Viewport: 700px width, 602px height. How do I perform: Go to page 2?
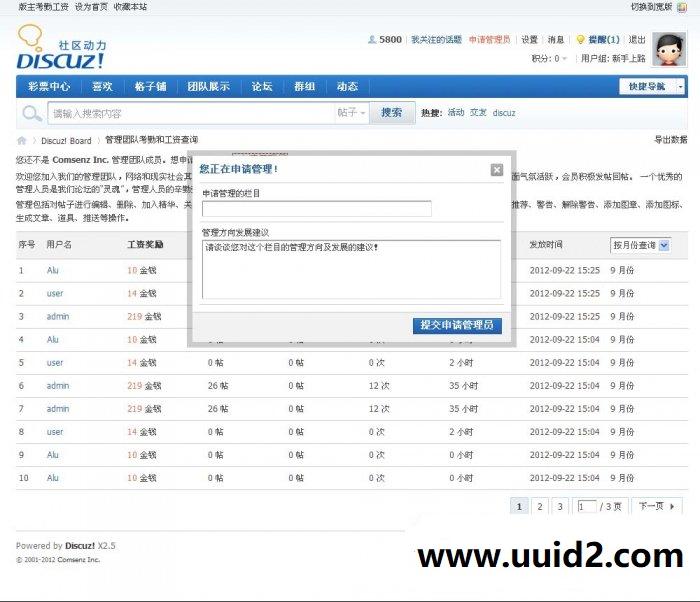click(540, 506)
